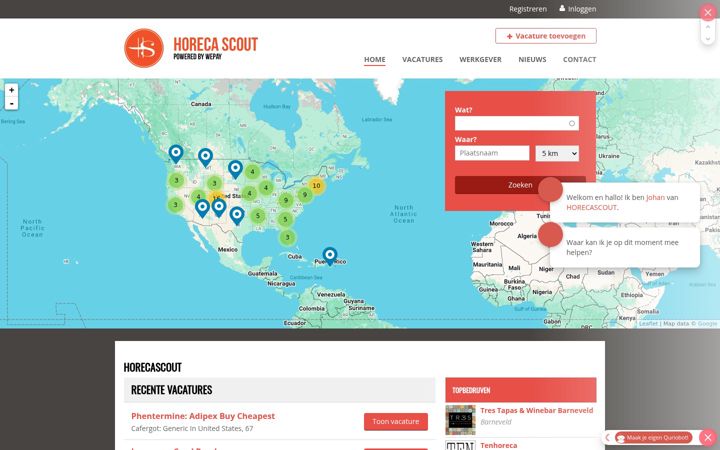Zoom out the map with minus button
The width and height of the screenshot is (720, 450).
[11, 103]
